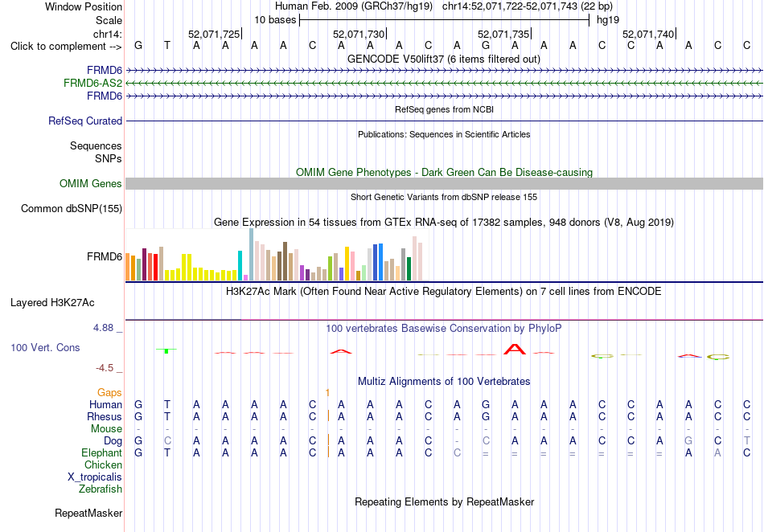This screenshot has height=532, width=764.
Task: Click the 52,071,740 position label
Action: click(x=648, y=34)
